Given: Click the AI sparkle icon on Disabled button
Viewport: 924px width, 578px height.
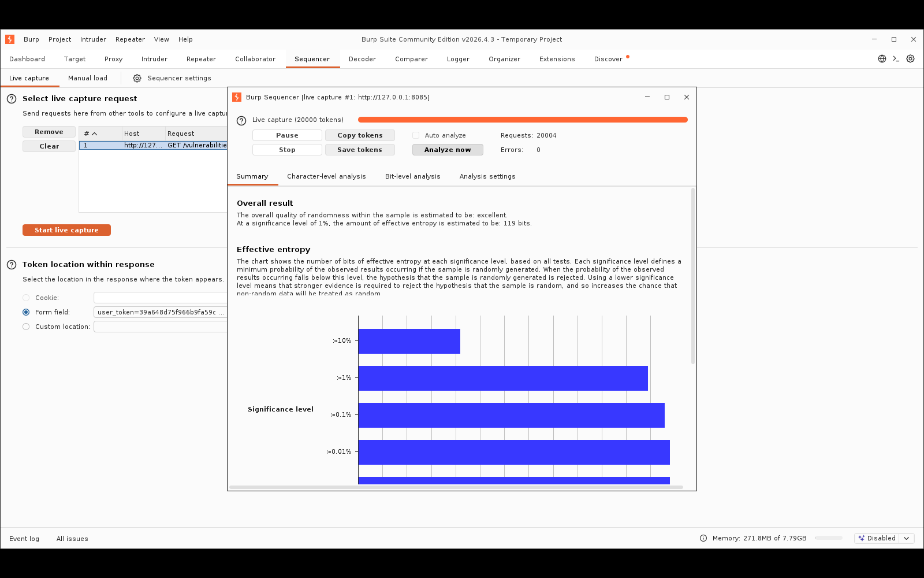Looking at the screenshot, I should (x=862, y=538).
